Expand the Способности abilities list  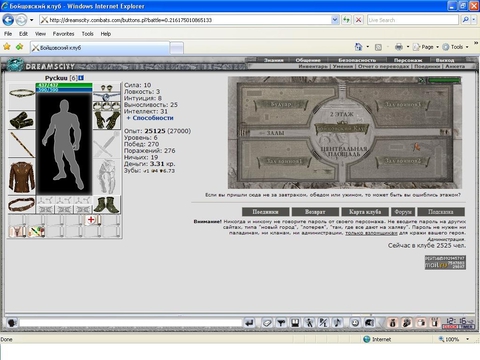click(150, 118)
